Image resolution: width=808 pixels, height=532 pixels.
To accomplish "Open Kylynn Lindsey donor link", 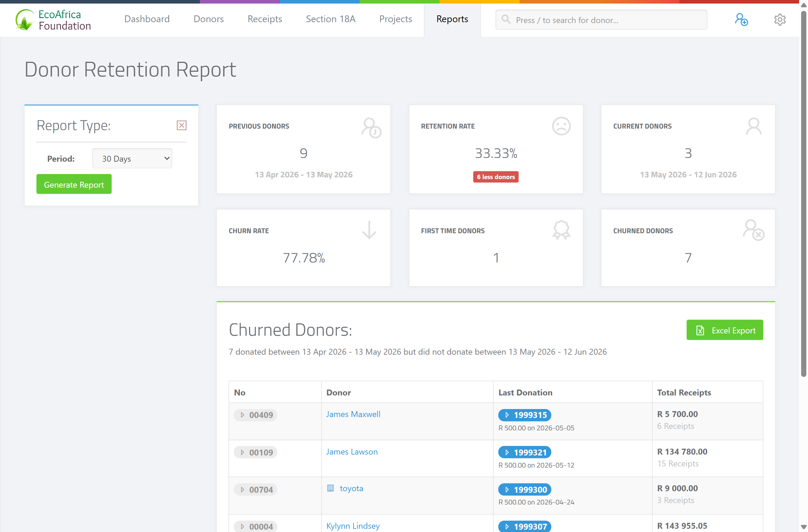I will tap(353, 526).
